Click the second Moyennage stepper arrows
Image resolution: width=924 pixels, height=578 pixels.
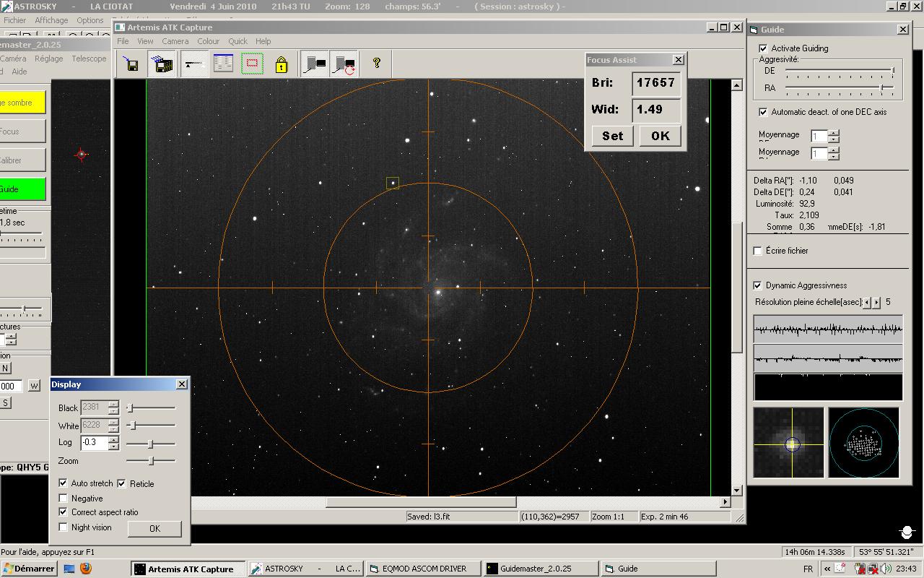pos(834,153)
